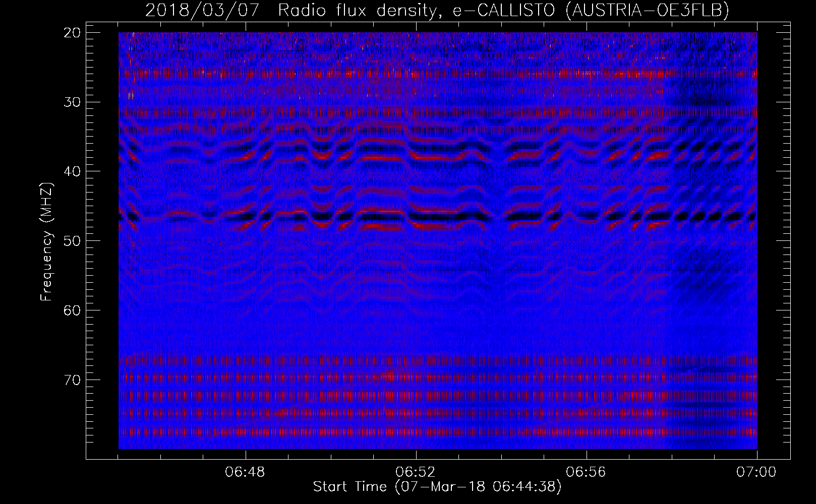Select the 06:52 time tick label
This screenshot has width=816, height=504.
tap(416, 472)
